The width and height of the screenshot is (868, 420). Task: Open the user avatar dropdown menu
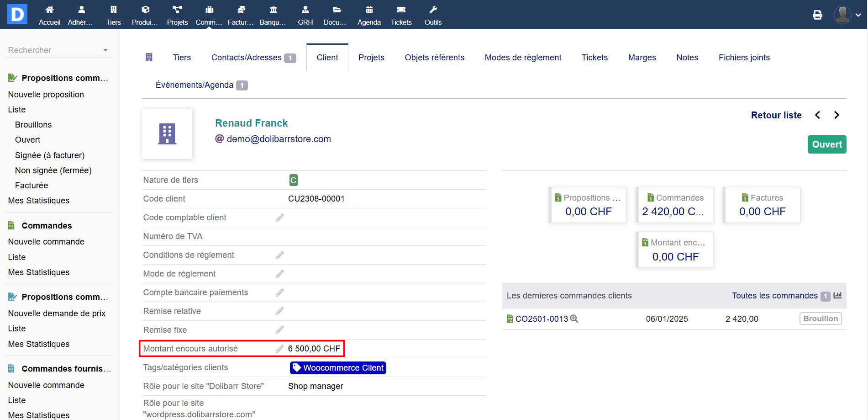pos(847,15)
